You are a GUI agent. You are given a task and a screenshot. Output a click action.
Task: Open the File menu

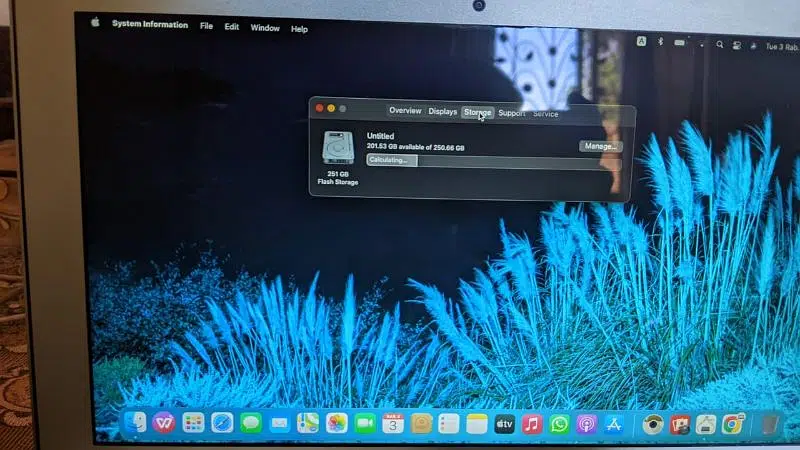206,26
